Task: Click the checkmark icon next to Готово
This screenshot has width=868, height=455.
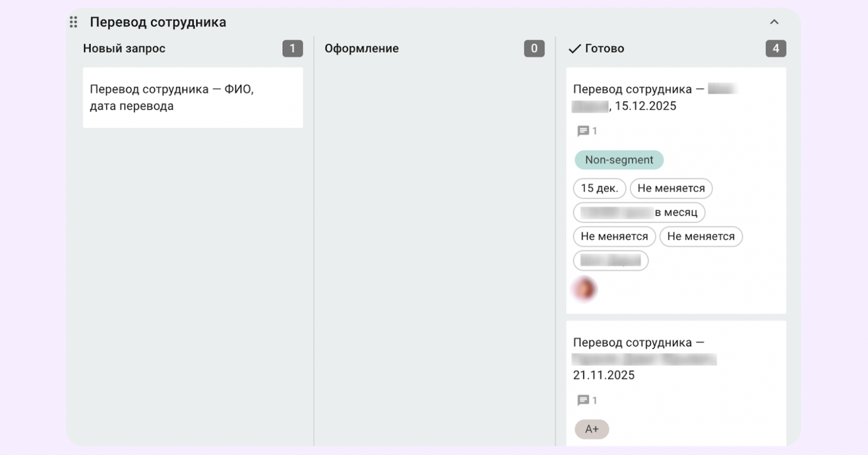Action: pyautogui.click(x=574, y=48)
